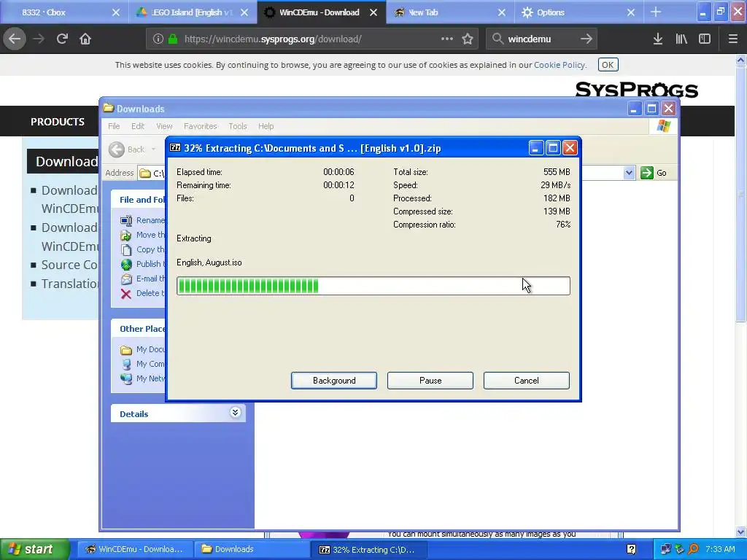The height and width of the screenshot is (560, 747).
Task: Open View menu in Downloads window
Action: tap(164, 126)
